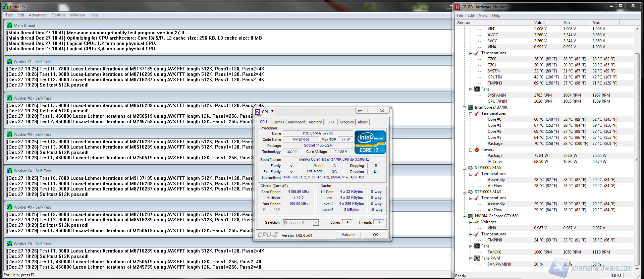Click the Intel Core i7 3770K chip icon
The image size is (644, 279).
tap(471, 107)
